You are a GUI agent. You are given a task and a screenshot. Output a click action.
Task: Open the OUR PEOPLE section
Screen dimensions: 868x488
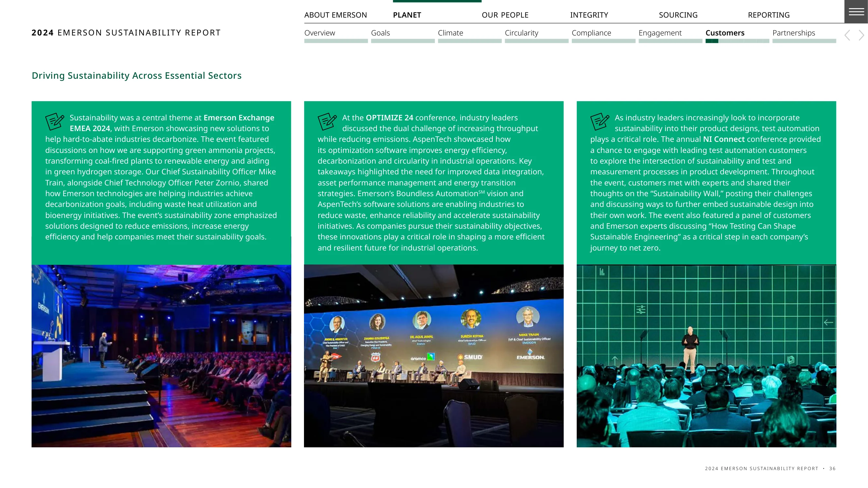pos(505,15)
